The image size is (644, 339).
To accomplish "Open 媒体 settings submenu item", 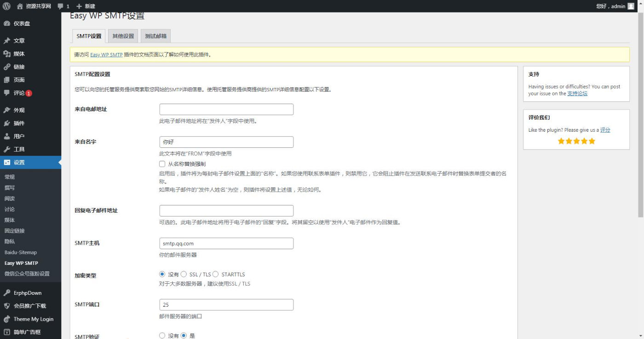I will pyautogui.click(x=10, y=220).
